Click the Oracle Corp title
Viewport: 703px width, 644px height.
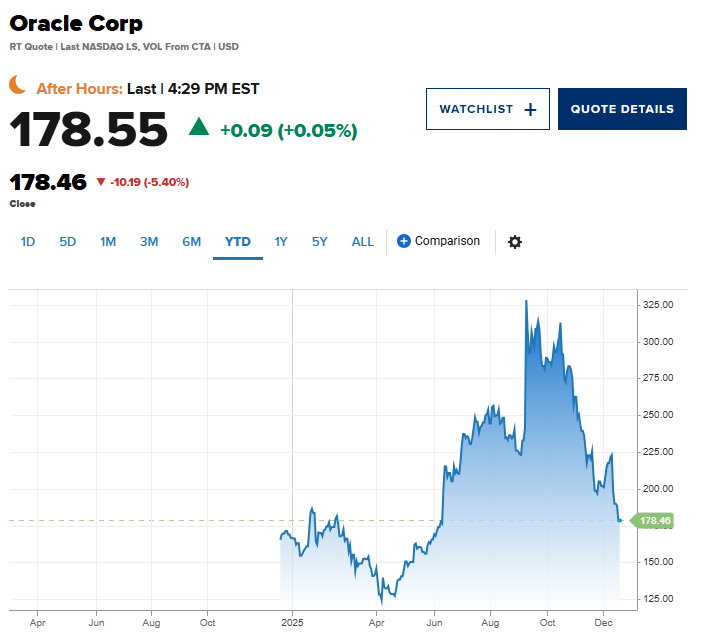click(76, 23)
